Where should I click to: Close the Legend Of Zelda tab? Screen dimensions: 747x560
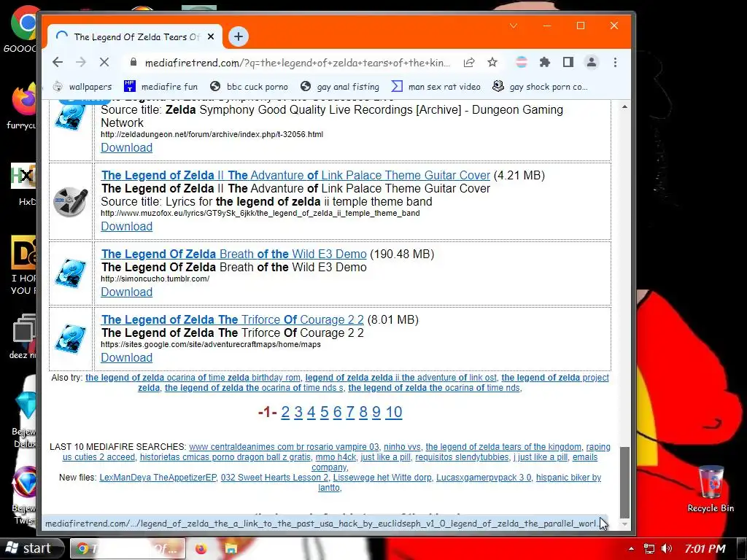[211, 36]
